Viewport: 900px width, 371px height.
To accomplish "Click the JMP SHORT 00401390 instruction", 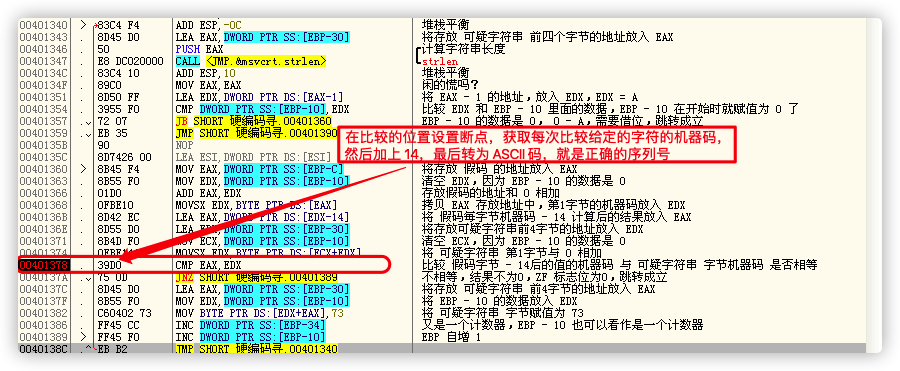I will [258, 133].
